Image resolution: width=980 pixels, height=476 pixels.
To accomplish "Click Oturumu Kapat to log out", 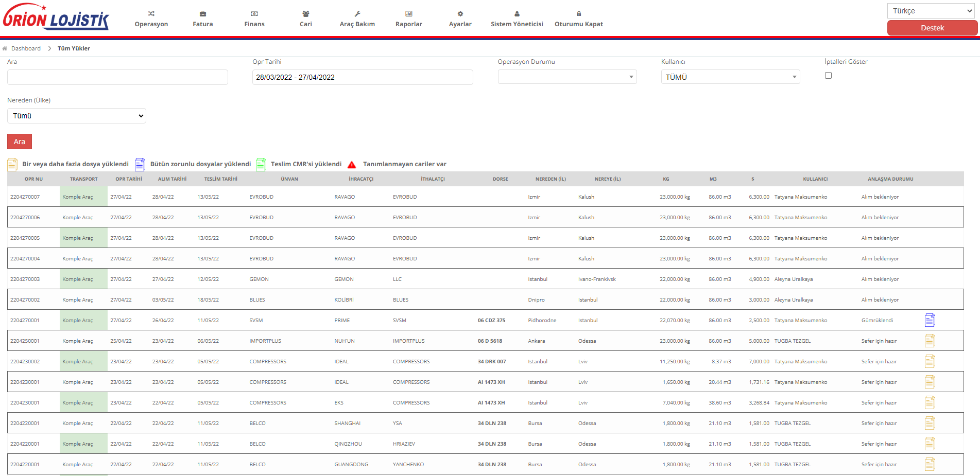I will [x=579, y=24].
